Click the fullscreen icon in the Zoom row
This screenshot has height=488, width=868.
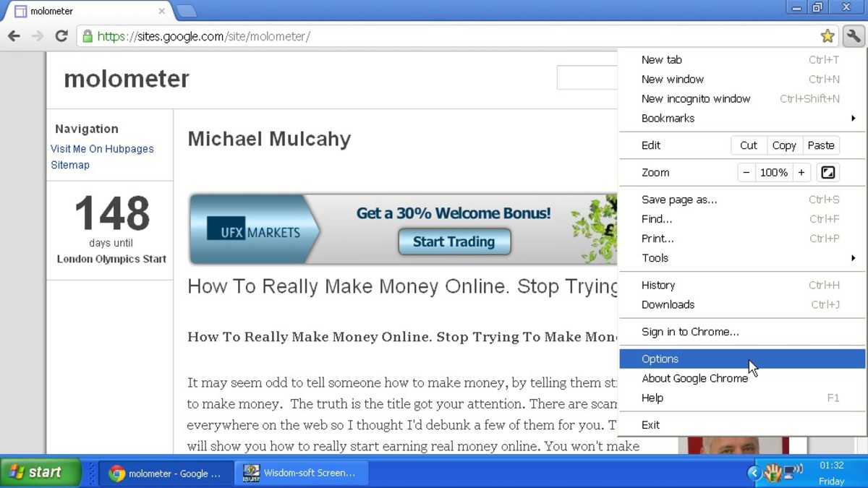point(829,172)
